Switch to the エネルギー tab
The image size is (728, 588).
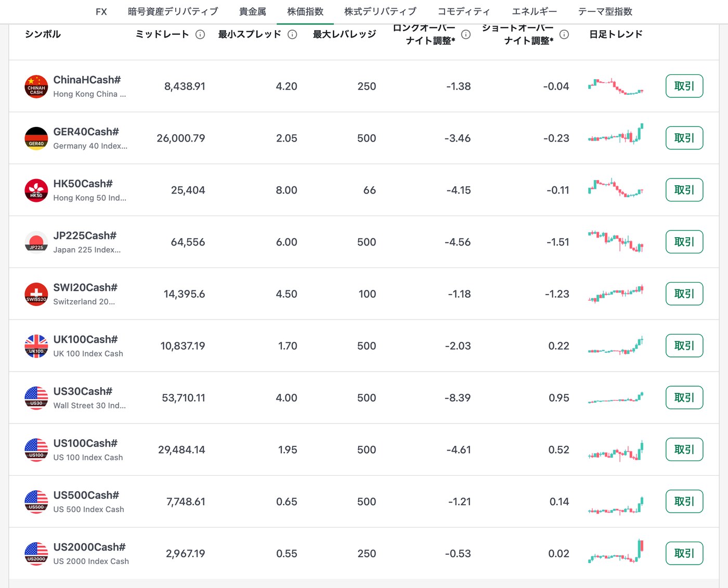click(x=534, y=11)
